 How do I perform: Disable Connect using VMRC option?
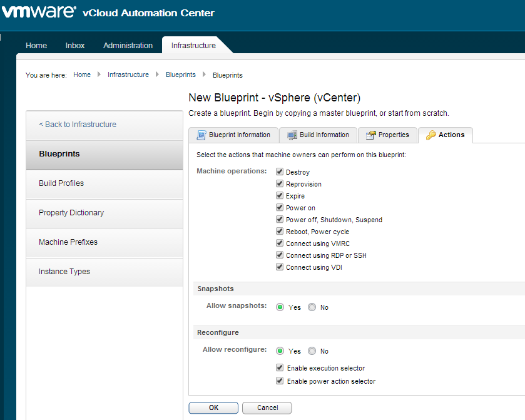point(280,243)
